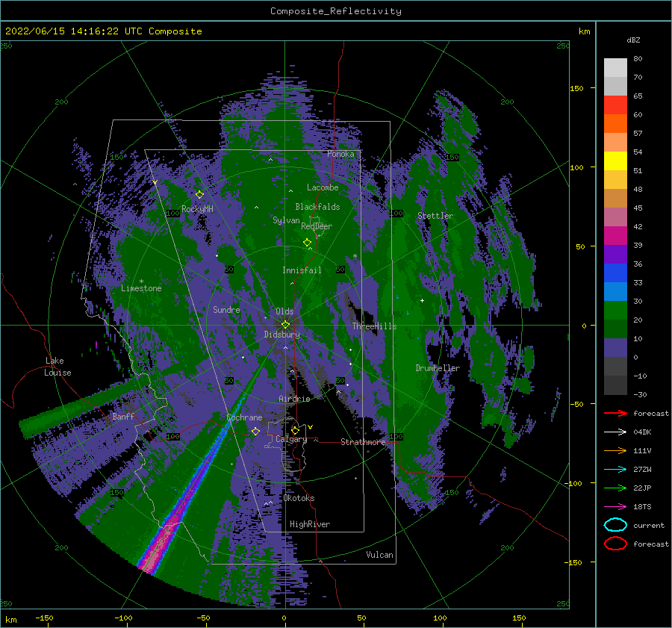
Task: Click the cyan current ellipse icon
Action: [615, 525]
